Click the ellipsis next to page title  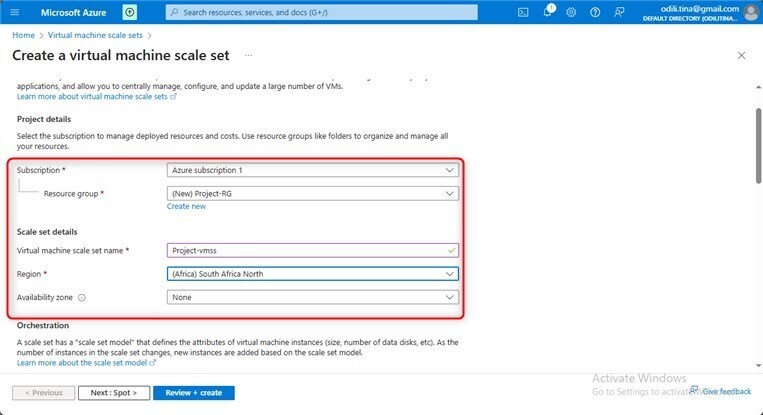[x=248, y=55]
